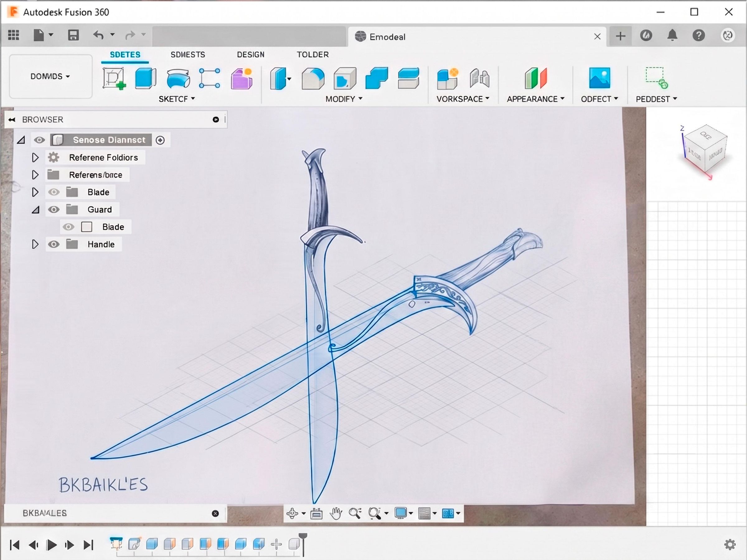
Task: Toggle the eye icon for Biade
Action: [x=68, y=227]
